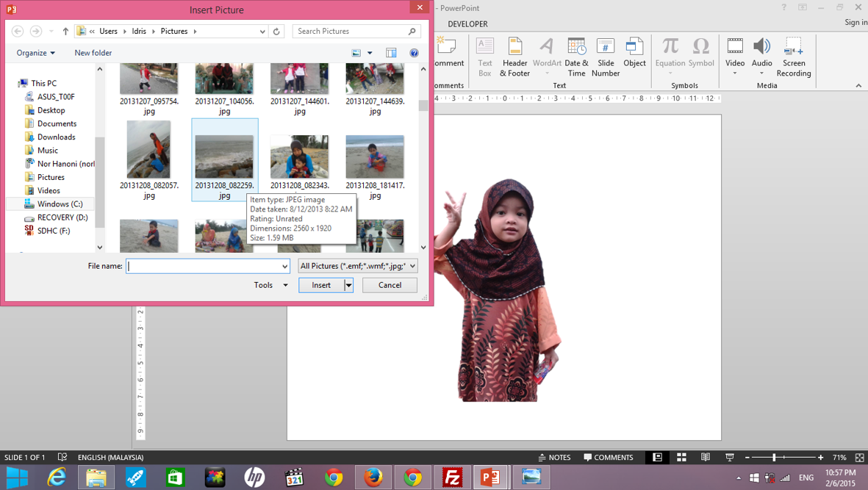
Task: Switch to Slide Sorter view
Action: 681,457
